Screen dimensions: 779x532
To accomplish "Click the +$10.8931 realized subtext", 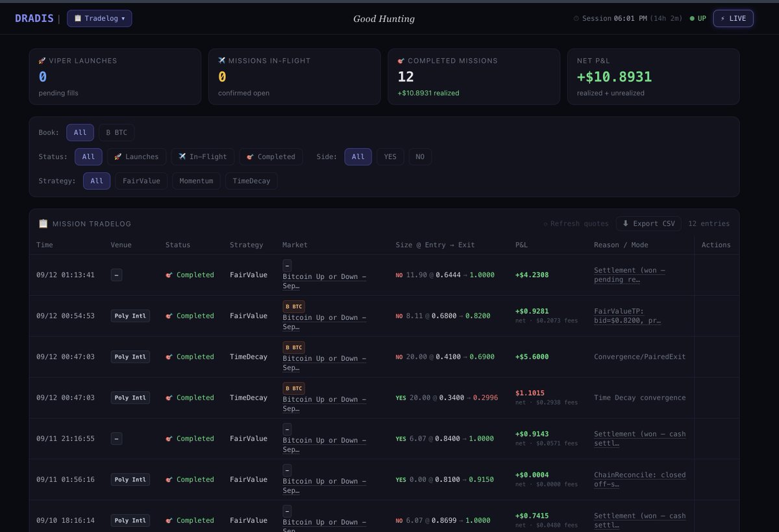I will click(428, 93).
